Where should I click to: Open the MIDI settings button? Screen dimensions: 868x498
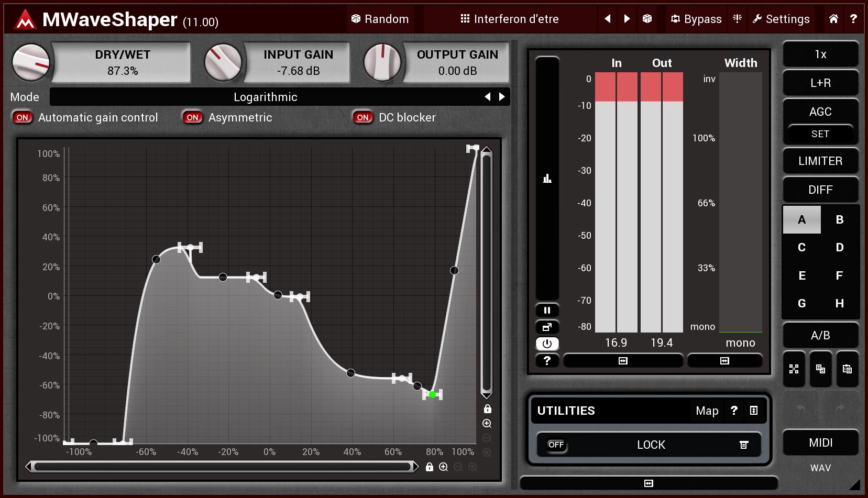pos(820,442)
